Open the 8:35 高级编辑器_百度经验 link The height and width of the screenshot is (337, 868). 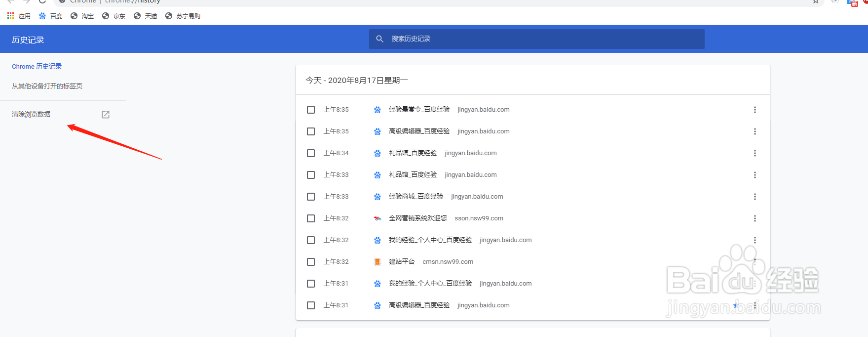419,131
